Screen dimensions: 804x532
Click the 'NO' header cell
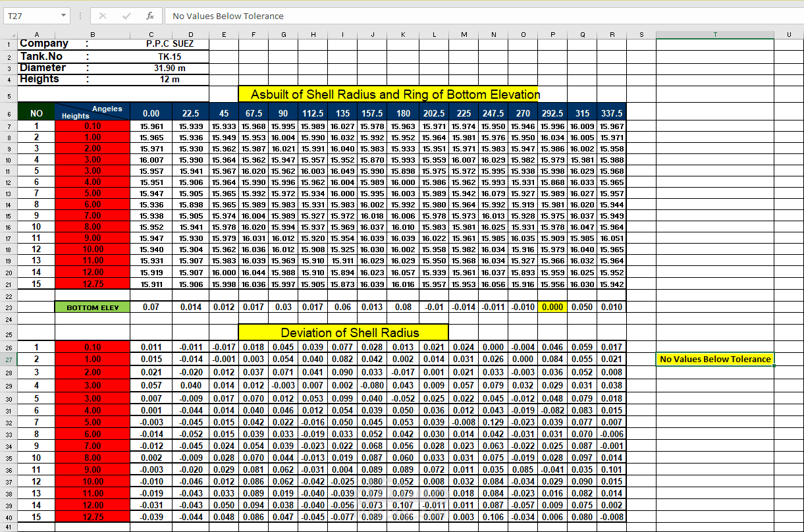(36, 113)
